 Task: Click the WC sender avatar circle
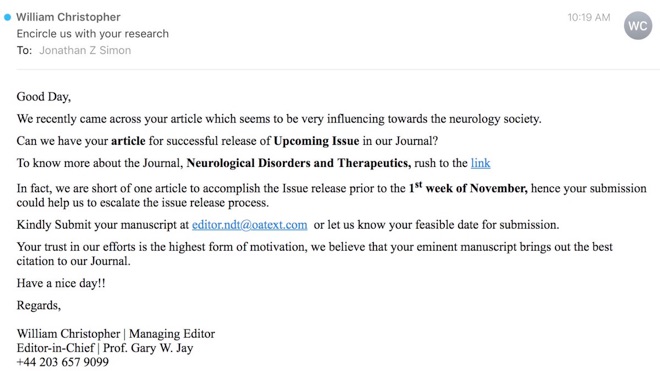pos(638,26)
